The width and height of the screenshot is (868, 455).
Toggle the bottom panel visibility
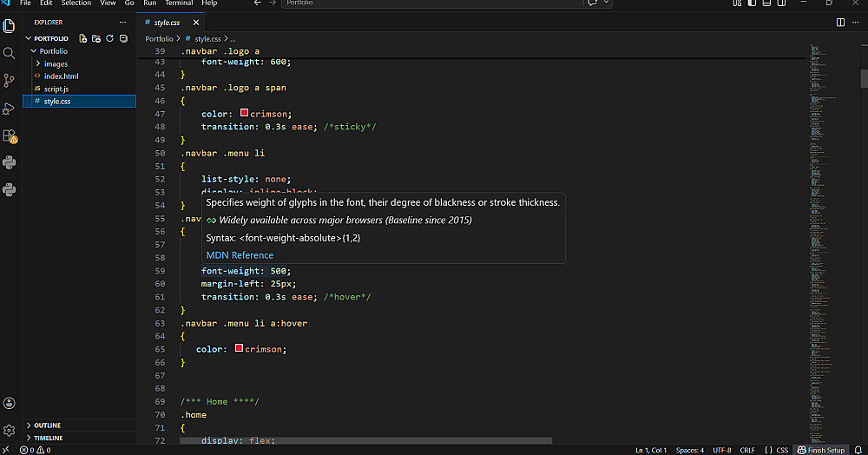[766, 3]
